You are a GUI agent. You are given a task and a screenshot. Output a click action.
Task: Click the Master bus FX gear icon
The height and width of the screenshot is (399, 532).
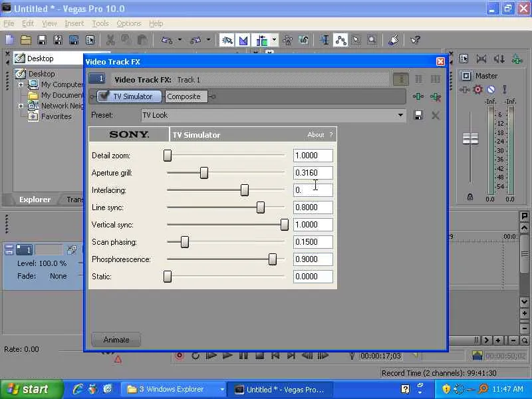(477, 90)
